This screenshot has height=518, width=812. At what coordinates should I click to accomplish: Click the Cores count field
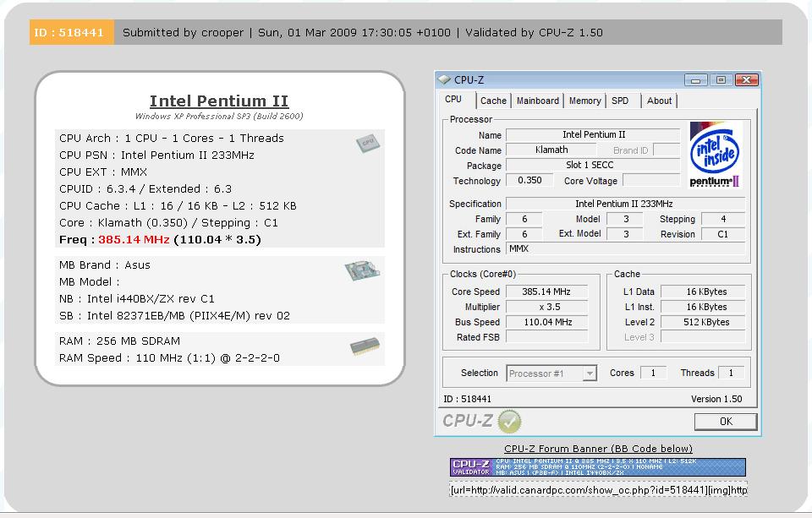click(x=653, y=373)
